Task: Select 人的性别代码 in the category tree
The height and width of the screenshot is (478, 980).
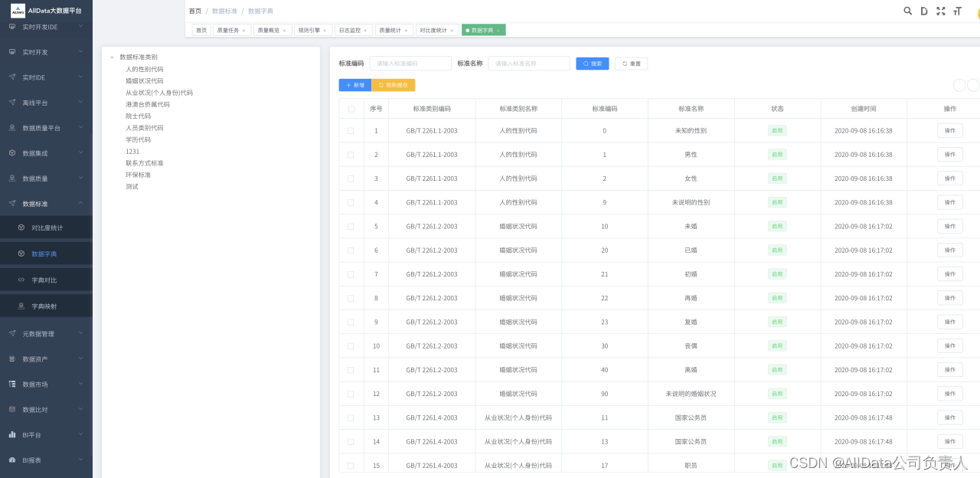Action: coord(145,69)
